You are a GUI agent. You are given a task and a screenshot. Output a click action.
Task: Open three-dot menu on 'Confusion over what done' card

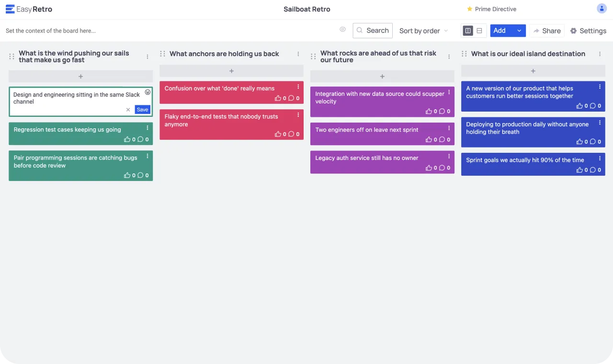[298, 87]
